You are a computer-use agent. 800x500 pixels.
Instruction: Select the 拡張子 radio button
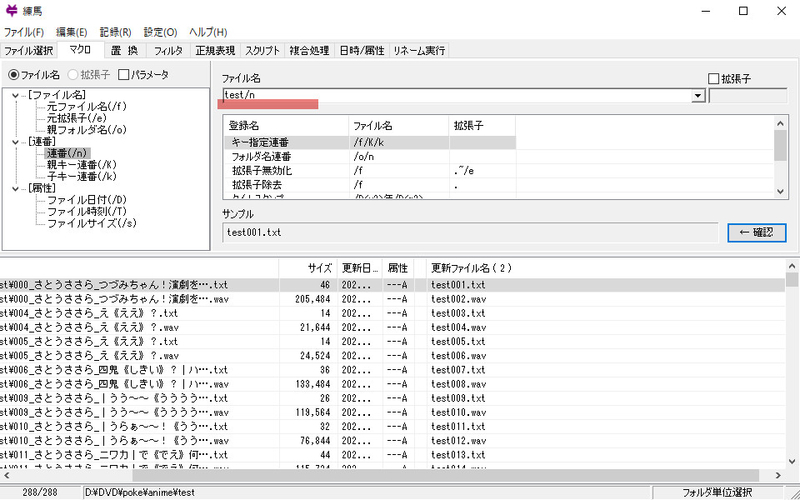(x=89, y=75)
